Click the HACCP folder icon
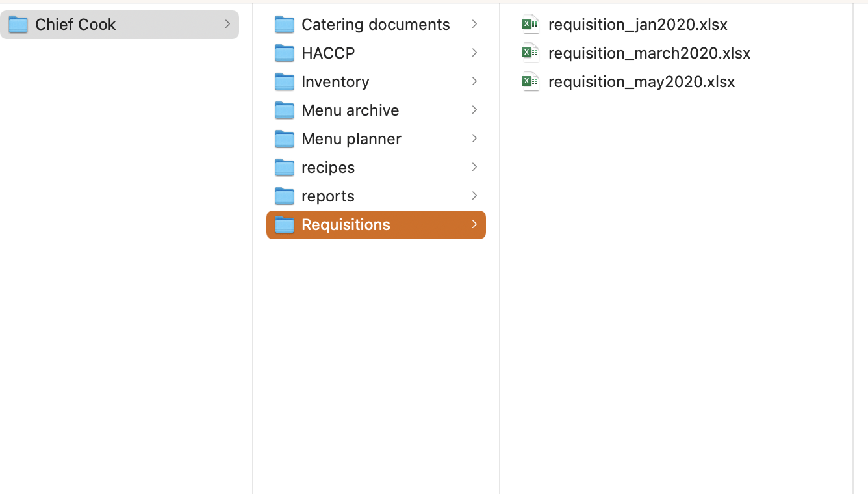Image resolution: width=868 pixels, height=494 pixels. coord(285,53)
